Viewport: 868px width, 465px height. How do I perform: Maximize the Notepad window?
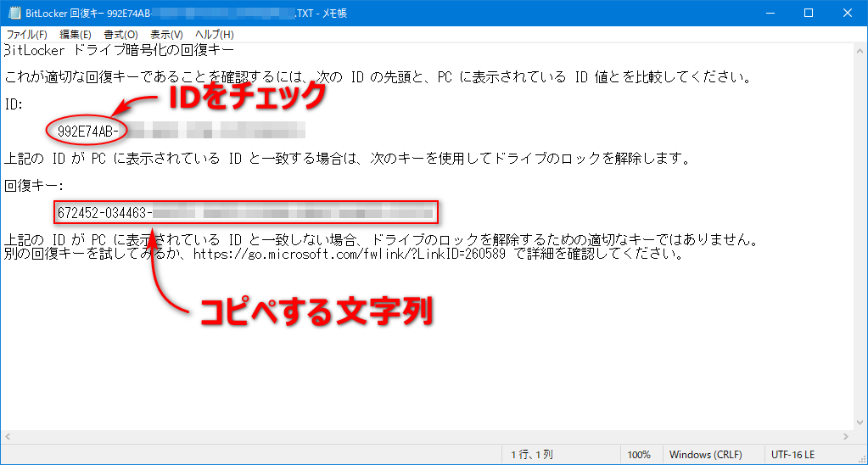click(x=809, y=13)
